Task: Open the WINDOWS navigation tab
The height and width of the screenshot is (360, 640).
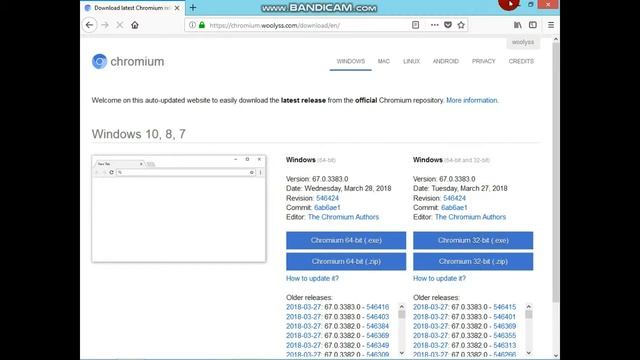Action: (351, 61)
